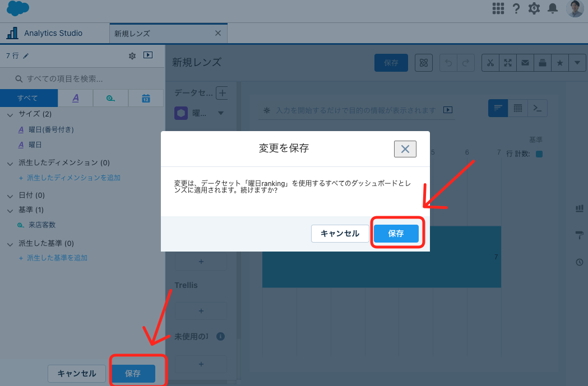
Task: Click the redo arrow
Action: [466, 63]
